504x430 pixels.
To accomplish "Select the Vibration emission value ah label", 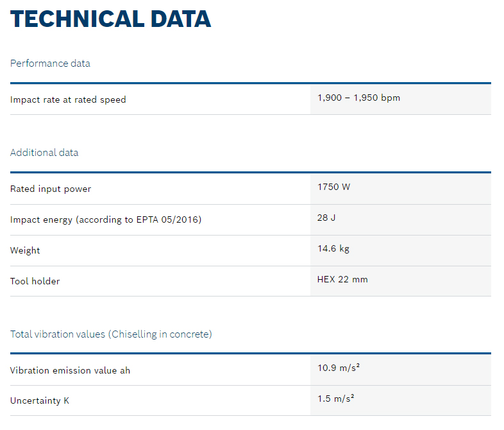I will 70,370.
